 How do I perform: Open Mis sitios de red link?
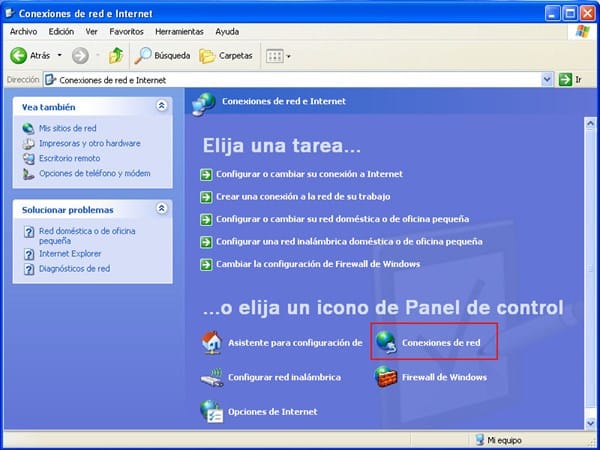coord(67,128)
